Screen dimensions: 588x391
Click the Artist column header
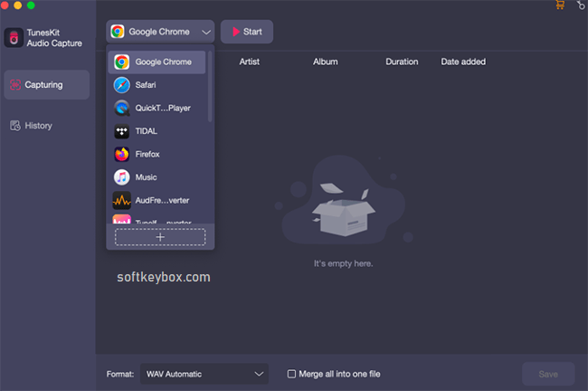click(x=250, y=62)
